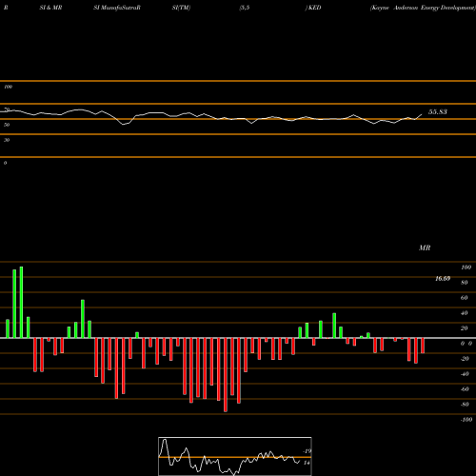Click the 'SI(TM)' header text

(181, 8)
